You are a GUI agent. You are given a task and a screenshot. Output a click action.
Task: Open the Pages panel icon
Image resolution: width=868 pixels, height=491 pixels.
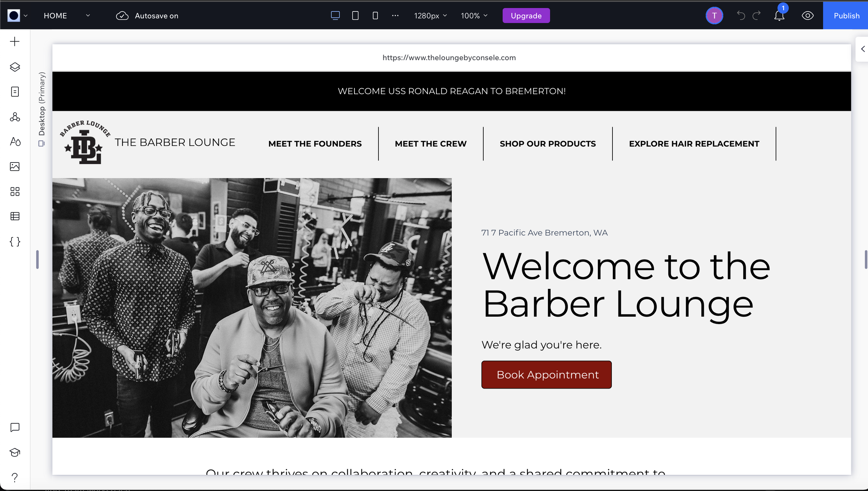(x=15, y=92)
